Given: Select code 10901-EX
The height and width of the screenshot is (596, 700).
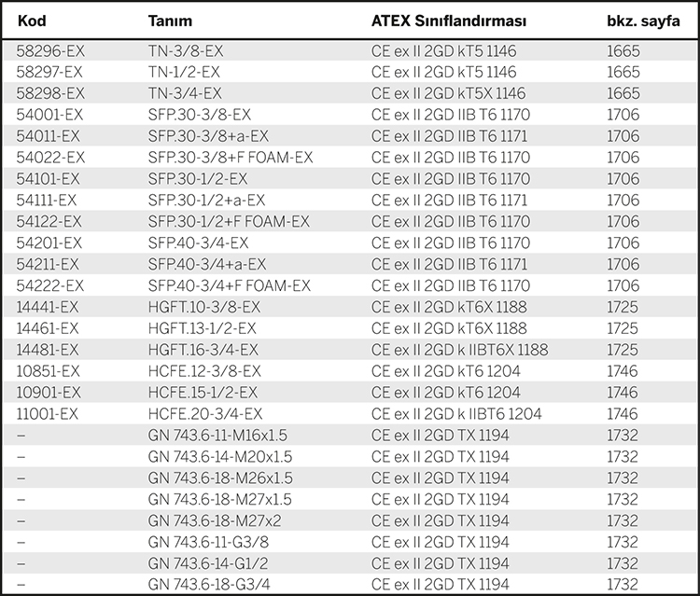Looking at the screenshot, I should (49, 393).
